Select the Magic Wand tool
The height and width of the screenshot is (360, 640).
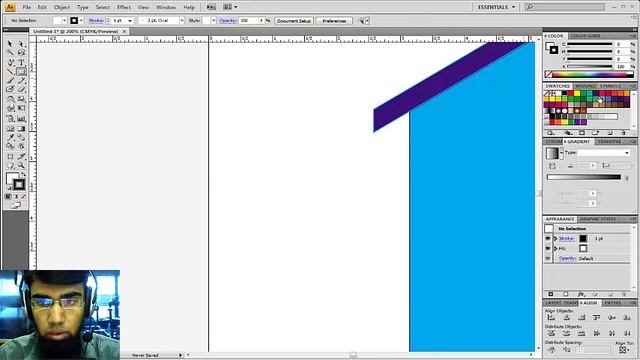pos(10,53)
